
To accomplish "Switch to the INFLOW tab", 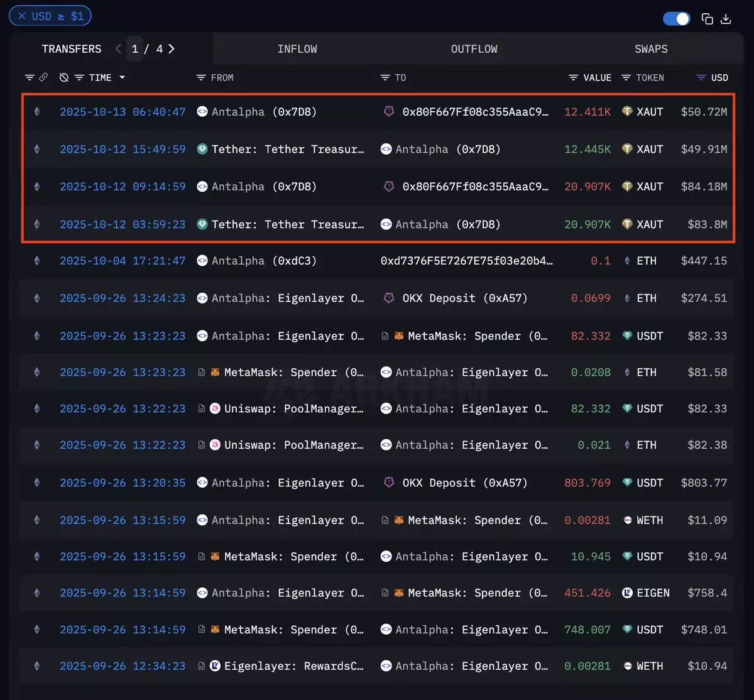I will click(x=297, y=49).
